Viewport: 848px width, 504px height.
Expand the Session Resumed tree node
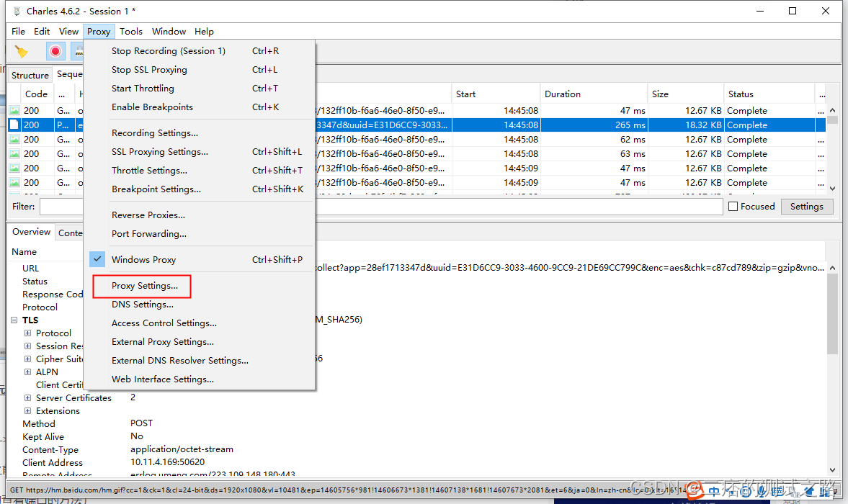pyautogui.click(x=27, y=346)
